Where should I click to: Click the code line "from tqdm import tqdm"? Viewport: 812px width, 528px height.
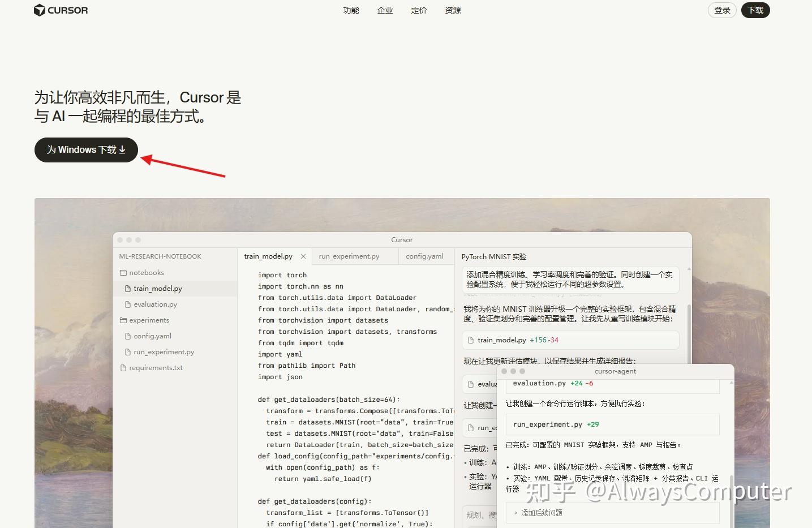tap(300, 343)
